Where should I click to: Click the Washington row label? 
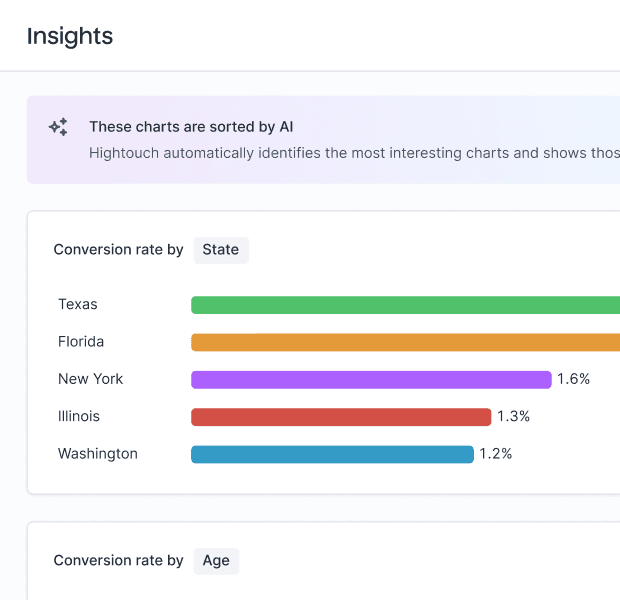(98, 453)
